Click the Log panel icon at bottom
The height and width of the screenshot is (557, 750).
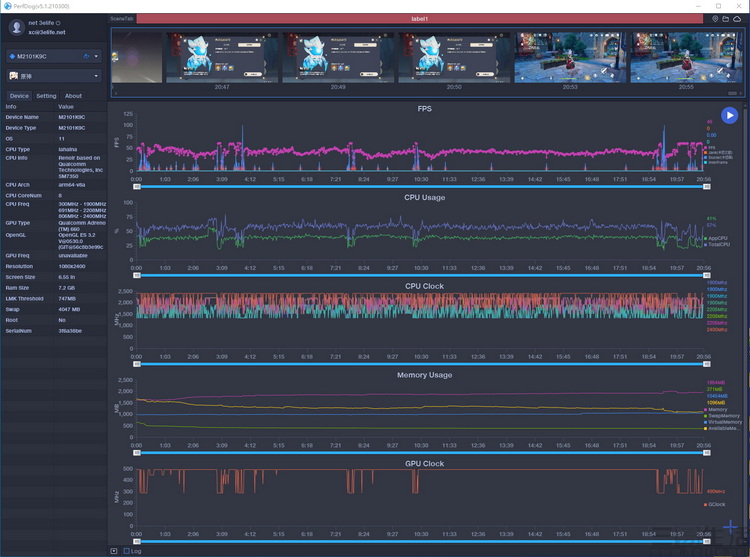coord(113,551)
